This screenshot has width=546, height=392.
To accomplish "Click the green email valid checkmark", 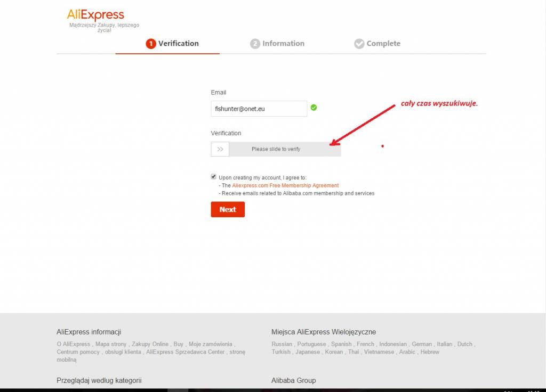I will tap(314, 108).
